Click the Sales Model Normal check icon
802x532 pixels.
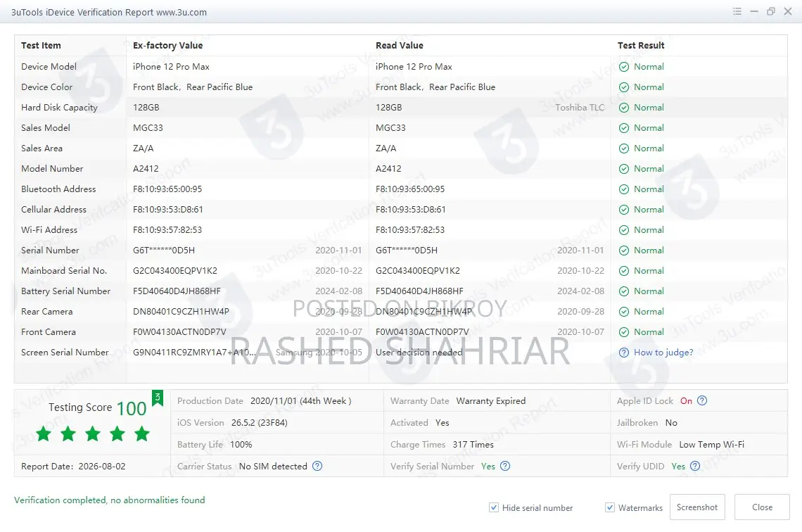[624, 128]
